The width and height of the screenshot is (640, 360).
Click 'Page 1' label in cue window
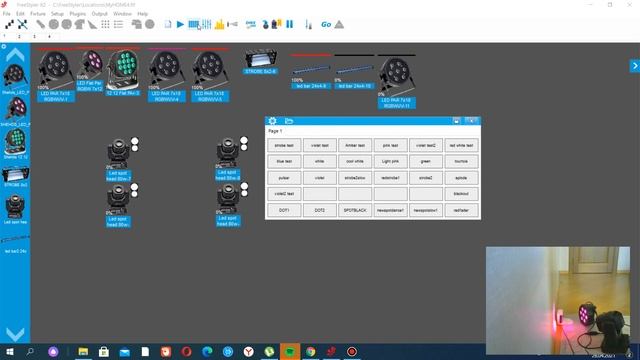[275, 131]
